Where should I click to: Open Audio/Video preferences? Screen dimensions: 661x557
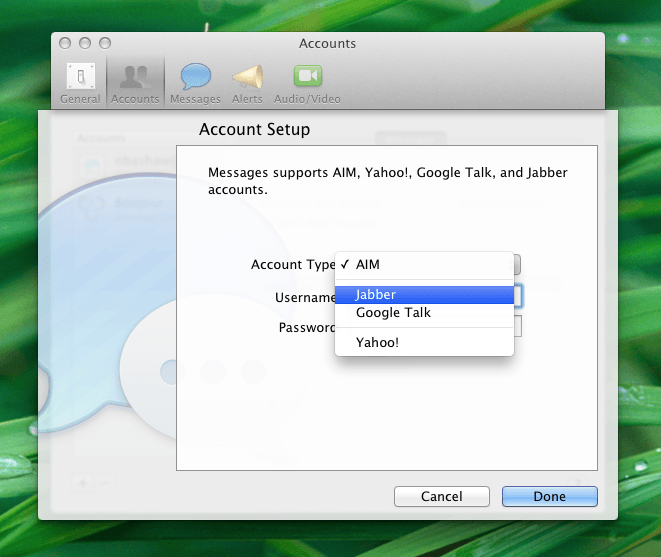click(308, 84)
